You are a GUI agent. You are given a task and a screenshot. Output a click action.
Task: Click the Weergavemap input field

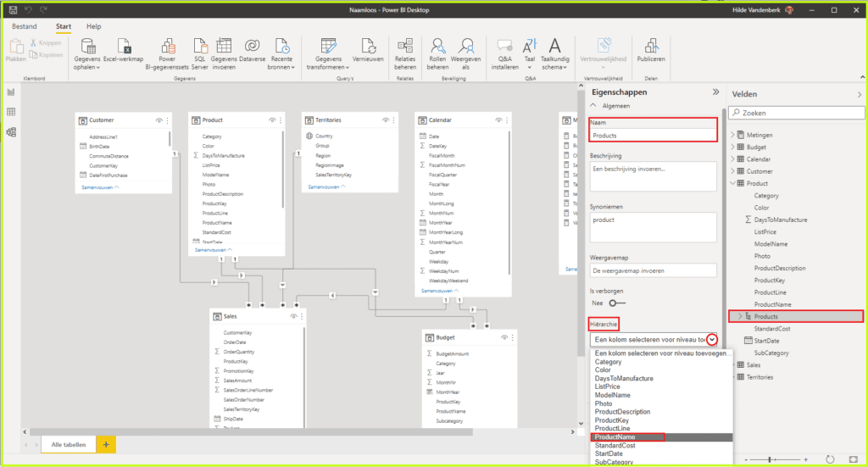(654, 270)
